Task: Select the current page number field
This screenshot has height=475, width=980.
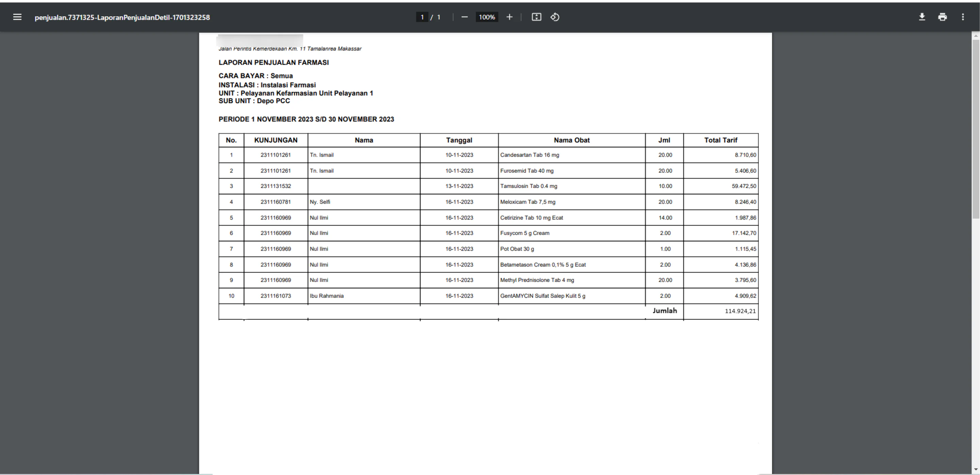Action: pos(422,17)
